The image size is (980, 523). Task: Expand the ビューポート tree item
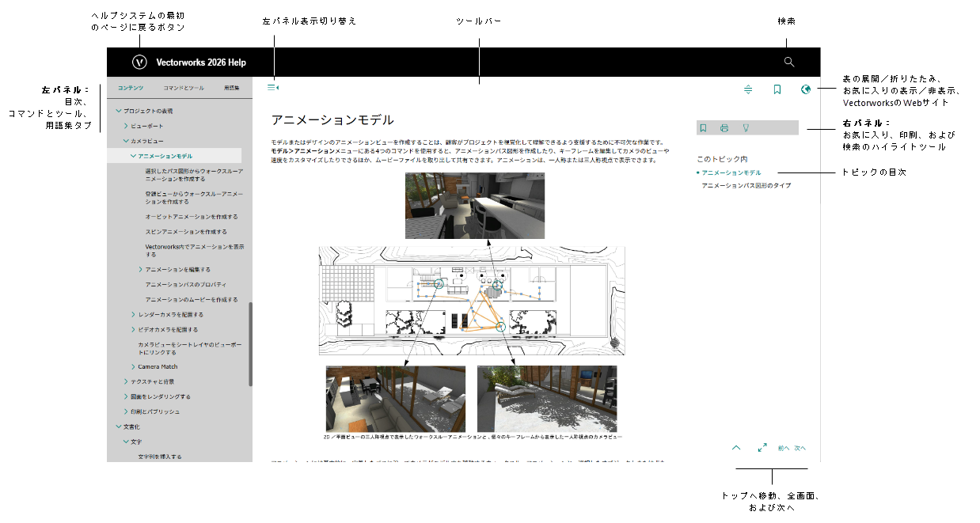pyautogui.click(x=126, y=126)
